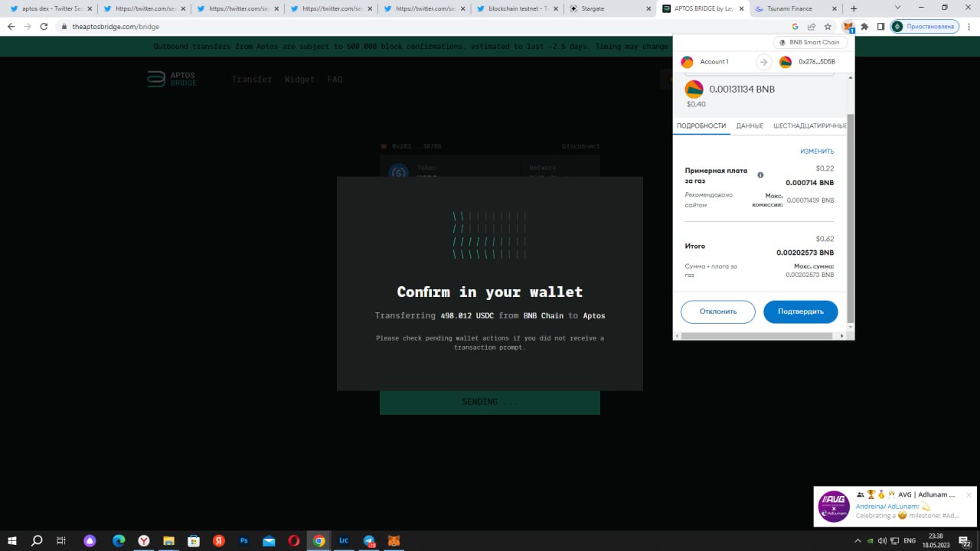Click the Account 1 avatar icon

click(687, 62)
